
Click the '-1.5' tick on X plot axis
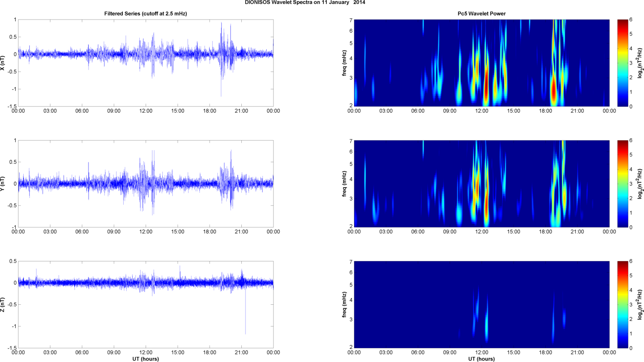(12, 106)
